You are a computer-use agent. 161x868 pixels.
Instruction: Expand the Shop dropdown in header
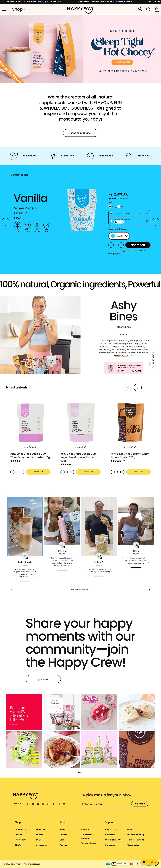tap(19, 9)
